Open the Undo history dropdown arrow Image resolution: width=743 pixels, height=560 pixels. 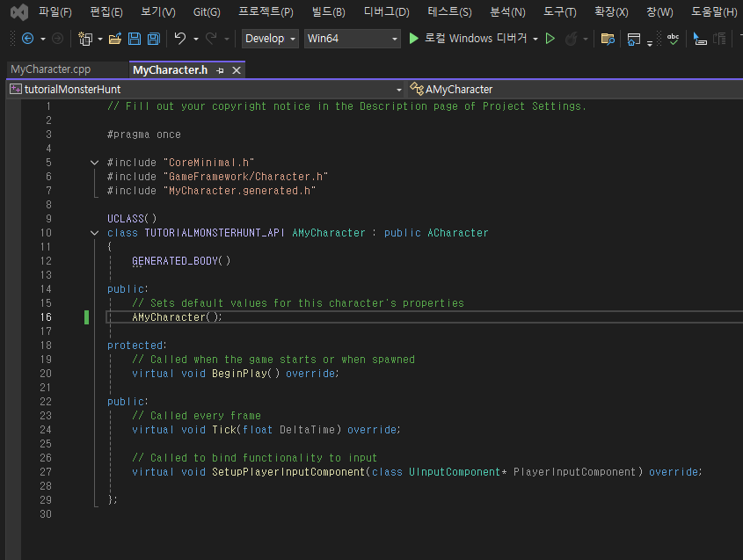tap(196, 39)
